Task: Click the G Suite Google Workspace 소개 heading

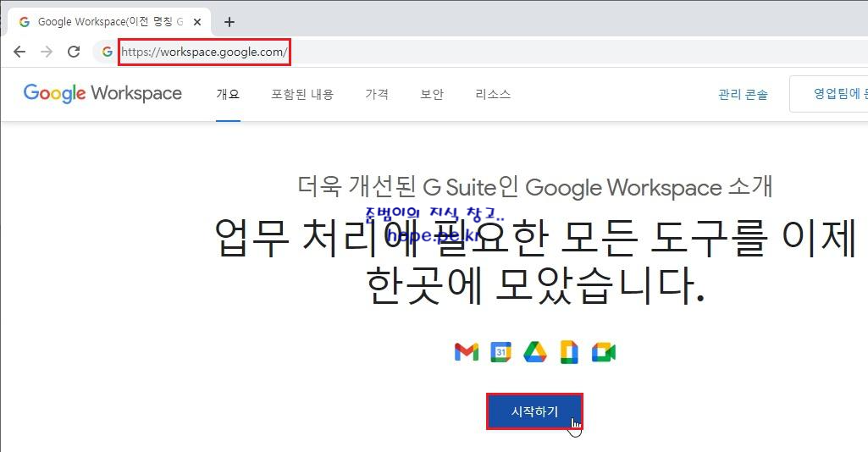Action: [534, 187]
